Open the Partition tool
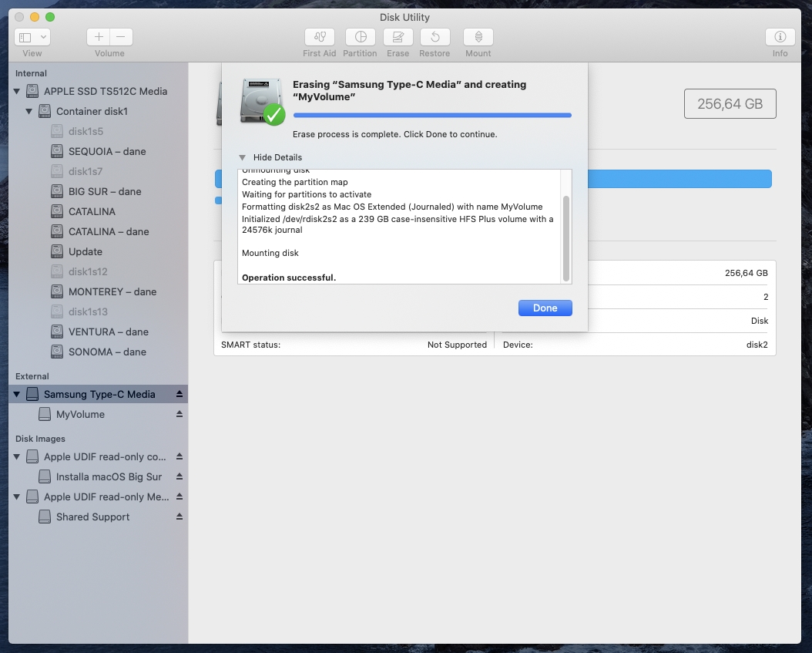812x653 pixels. coord(361,37)
